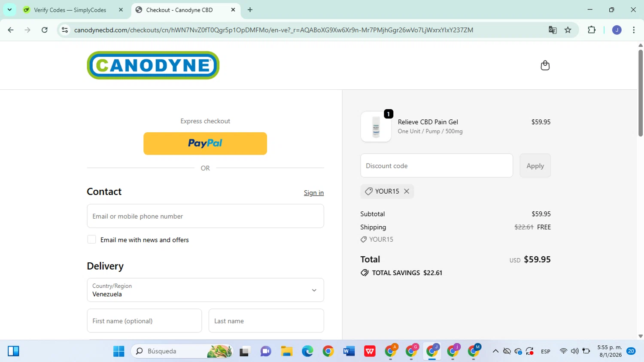Image resolution: width=644 pixels, height=362 pixels.
Task: Launch Microsoft Edge from taskbar
Action: [307, 351]
